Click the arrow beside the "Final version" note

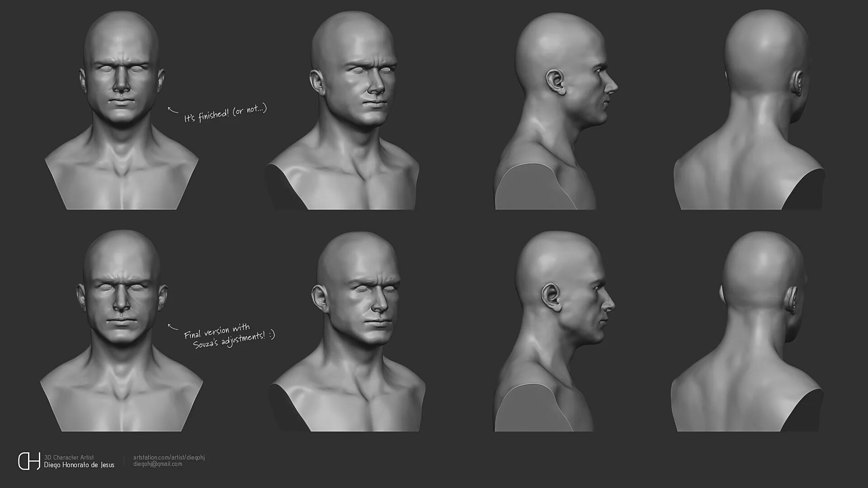tap(173, 327)
